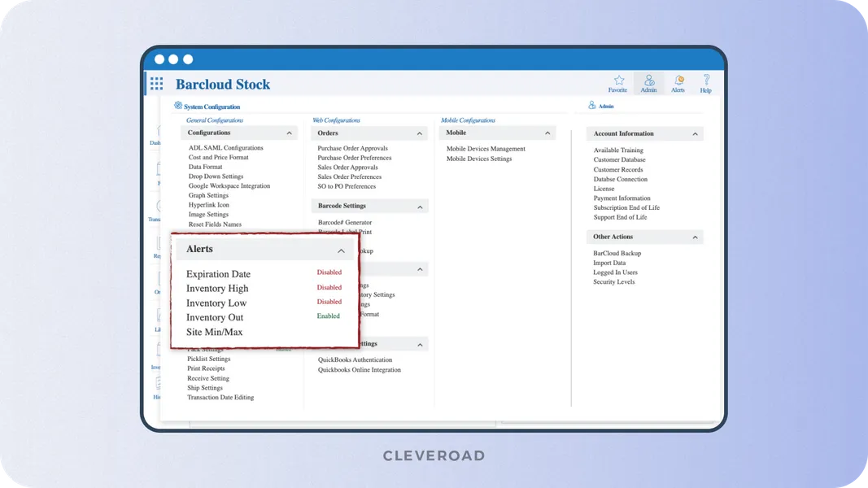Viewport: 868px width, 488px height.
Task: Open Import Data
Action: [609, 263]
